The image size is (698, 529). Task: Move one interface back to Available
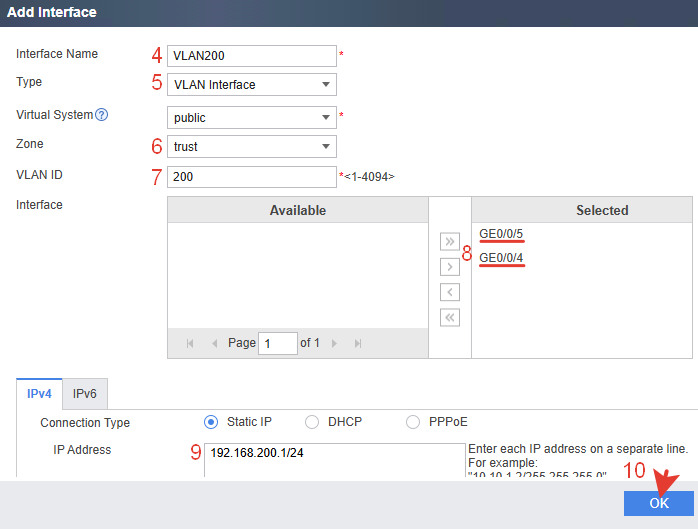[450, 292]
